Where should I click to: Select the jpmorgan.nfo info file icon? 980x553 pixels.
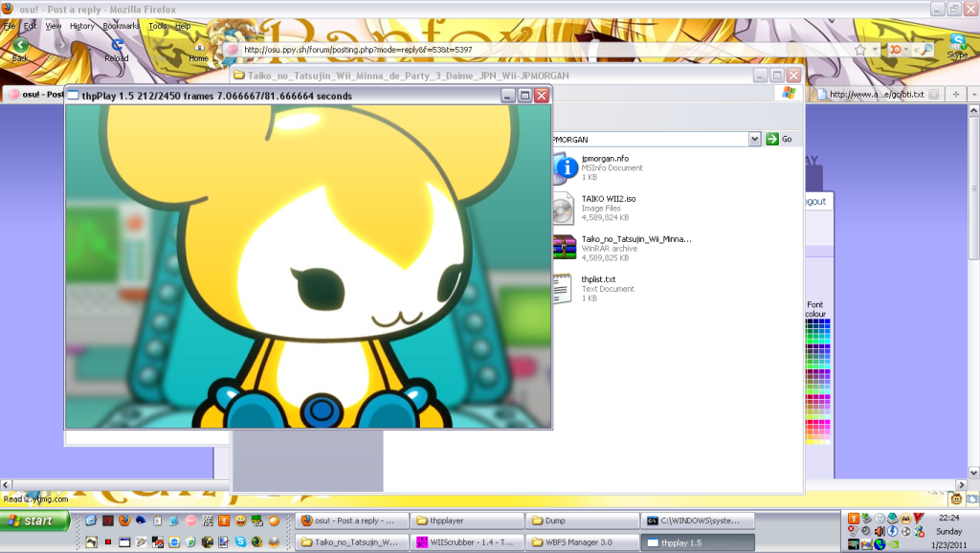565,167
